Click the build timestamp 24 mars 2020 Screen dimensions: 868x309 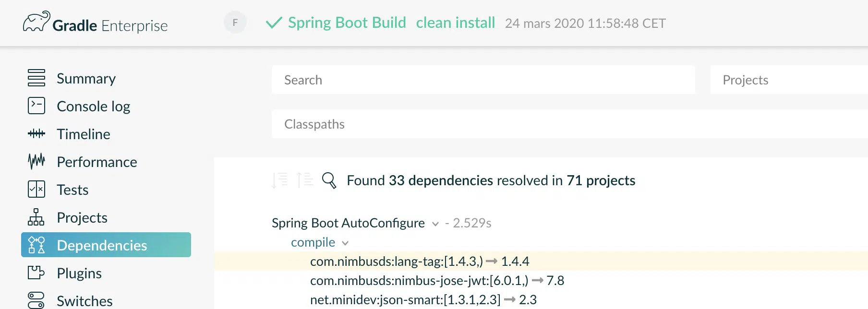coord(585,23)
